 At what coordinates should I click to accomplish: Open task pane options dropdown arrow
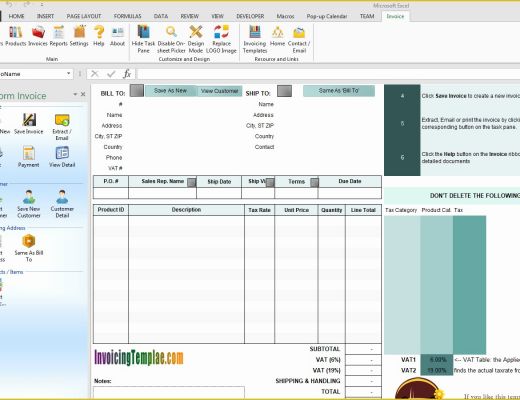[x=75, y=95]
